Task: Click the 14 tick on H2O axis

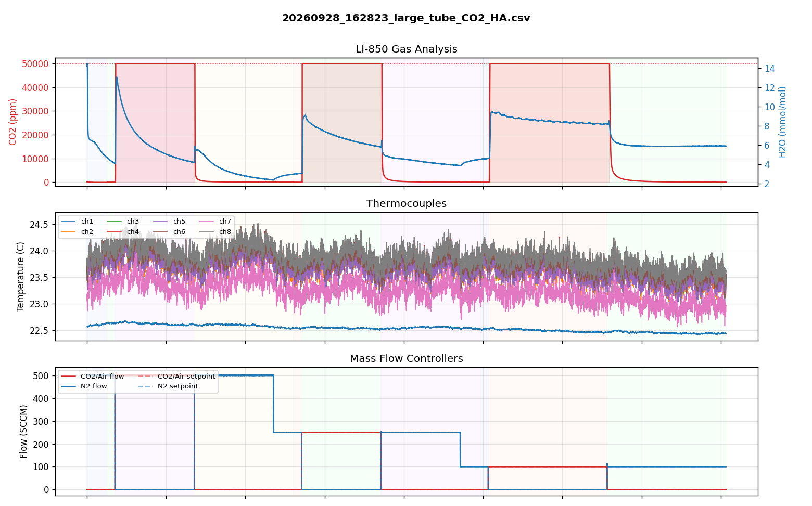Action: tap(769, 69)
